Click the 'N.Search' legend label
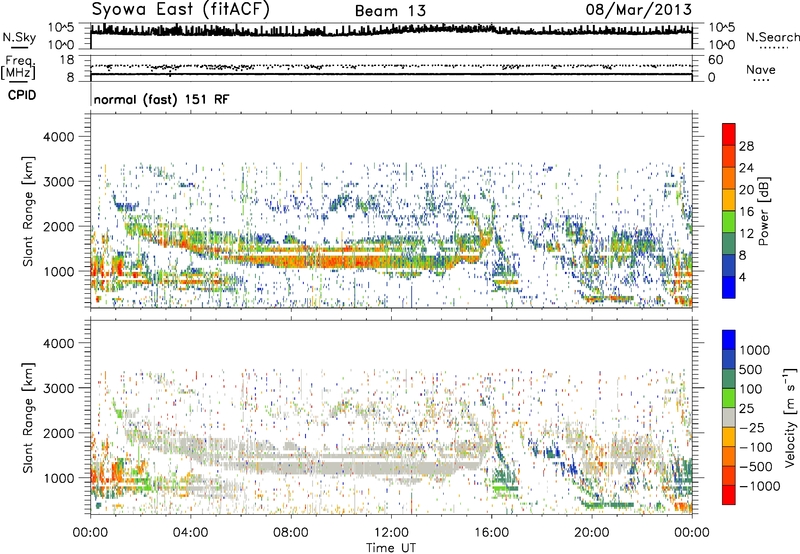The width and height of the screenshot is (800, 554). pyautogui.click(x=772, y=37)
